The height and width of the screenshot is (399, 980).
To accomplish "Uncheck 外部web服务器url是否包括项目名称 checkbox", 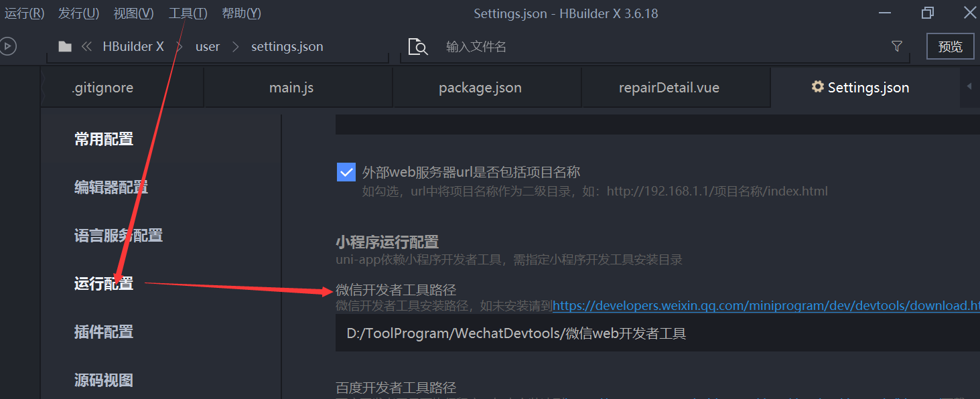I will tap(346, 172).
